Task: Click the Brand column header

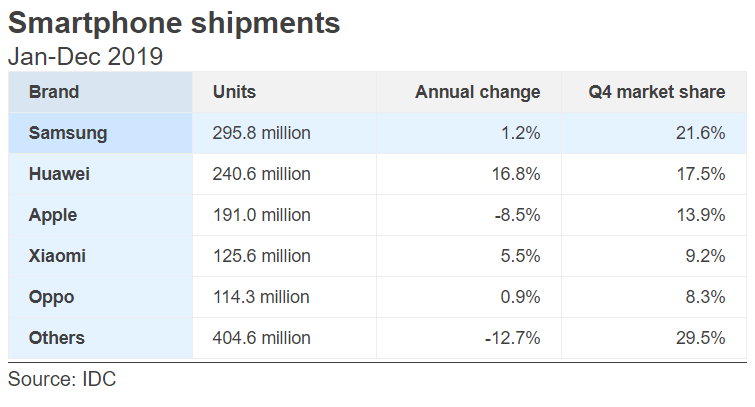Action: coord(54,92)
